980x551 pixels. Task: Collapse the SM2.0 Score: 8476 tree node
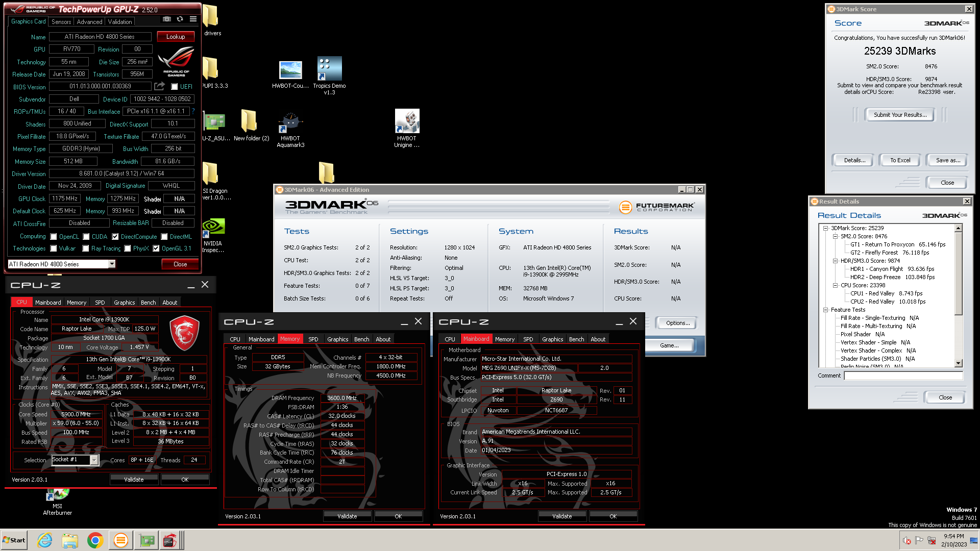[835, 236]
